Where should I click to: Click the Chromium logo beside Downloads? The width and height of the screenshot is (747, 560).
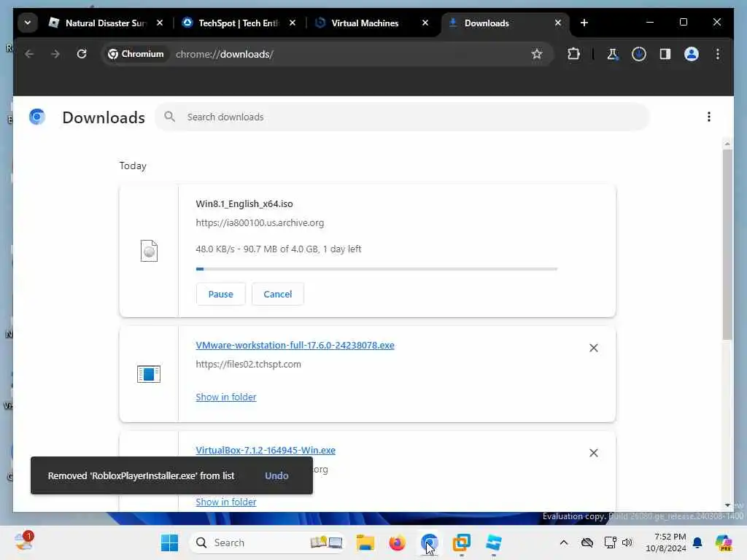coord(36,117)
